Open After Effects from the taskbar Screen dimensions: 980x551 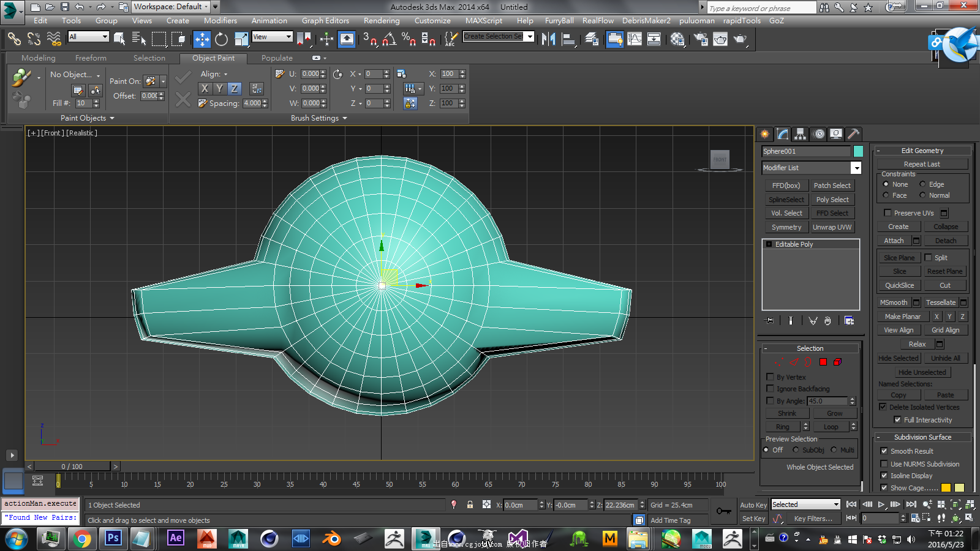pos(176,538)
